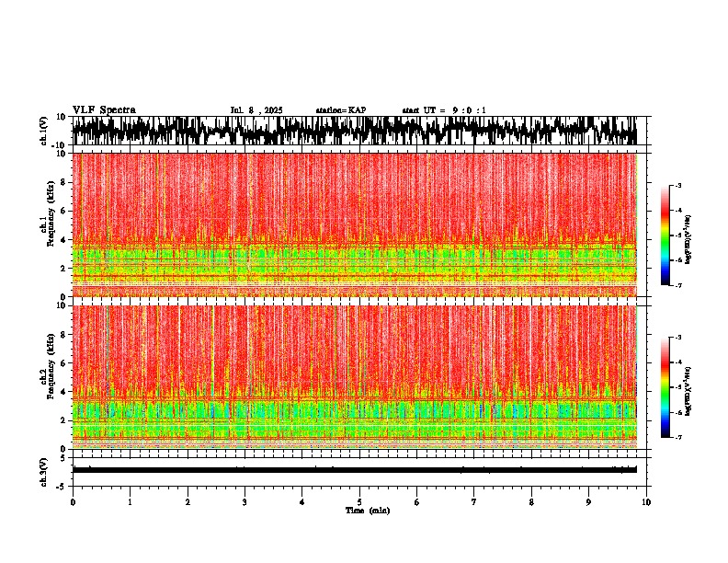Click time axis tick label "1"

pyautogui.click(x=130, y=502)
